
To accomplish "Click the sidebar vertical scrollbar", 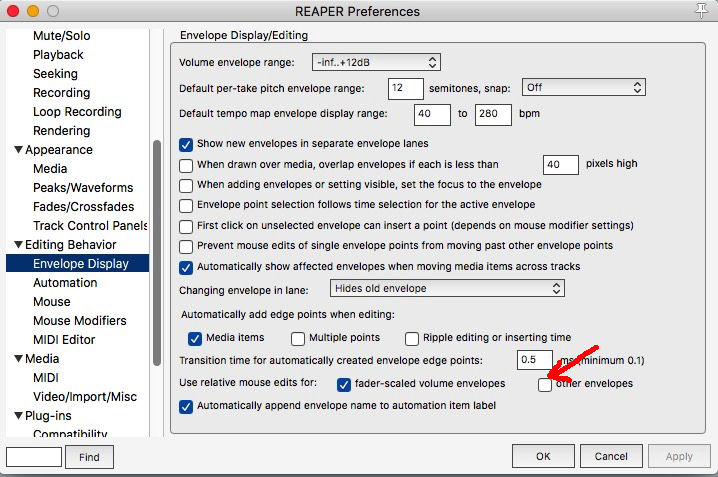I will coord(157,253).
